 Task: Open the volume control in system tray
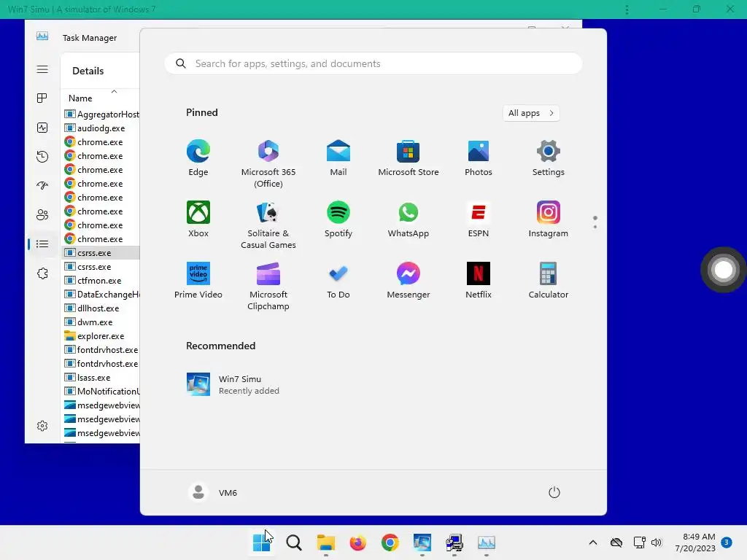pos(657,542)
